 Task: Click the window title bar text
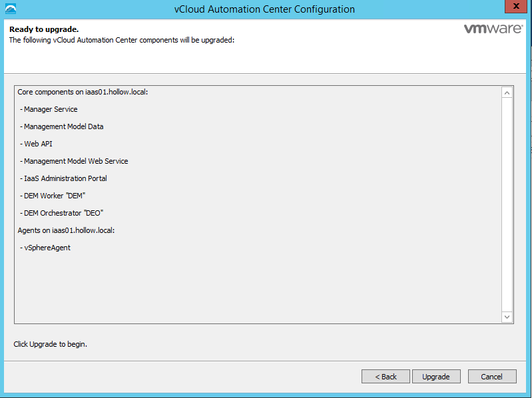coord(260,9)
